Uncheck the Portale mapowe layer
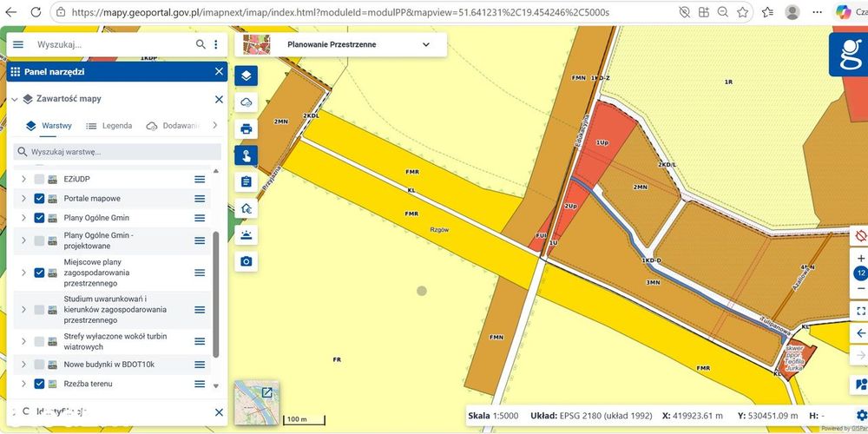This screenshot has width=868, height=434. (39, 198)
